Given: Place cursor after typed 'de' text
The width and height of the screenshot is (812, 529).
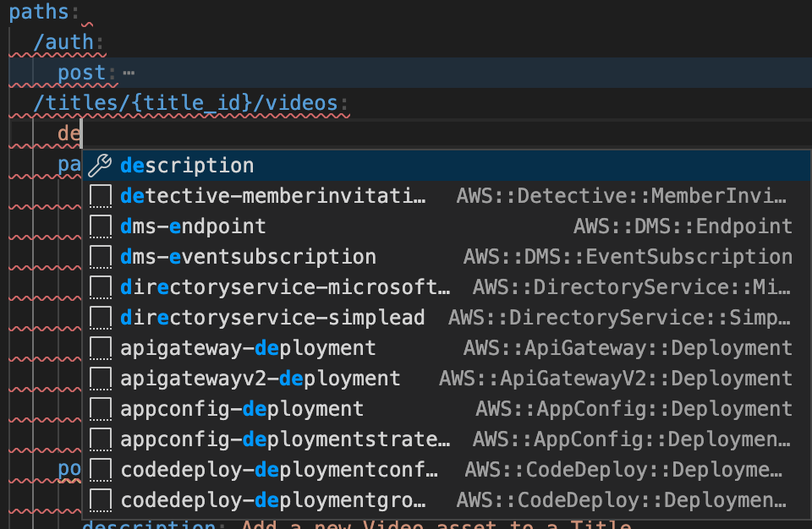Looking at the screenshot, I should point(82,134).
